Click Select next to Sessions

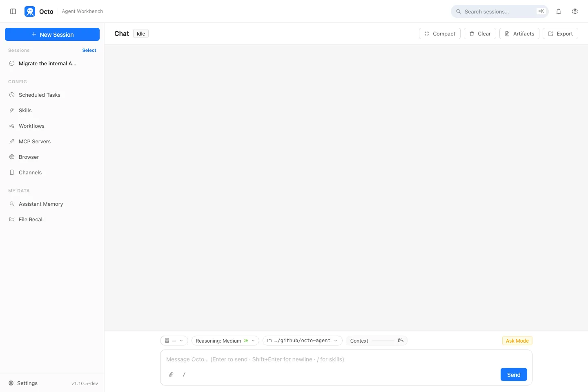coord(89,50)
